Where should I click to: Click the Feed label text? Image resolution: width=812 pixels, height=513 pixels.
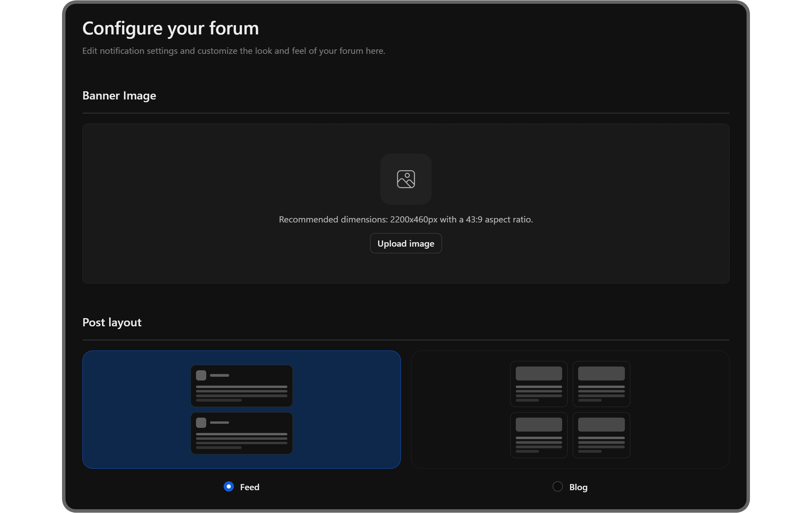pos(250,487)
